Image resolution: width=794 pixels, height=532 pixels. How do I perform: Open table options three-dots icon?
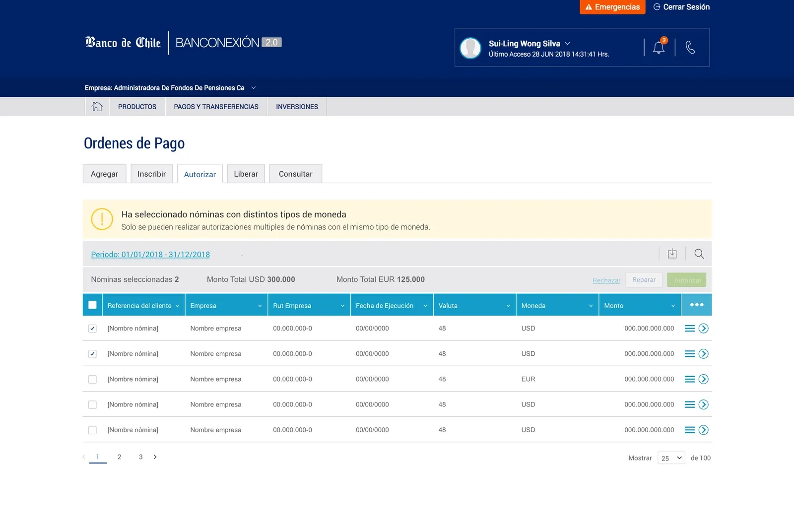click(x=697, y=305)
